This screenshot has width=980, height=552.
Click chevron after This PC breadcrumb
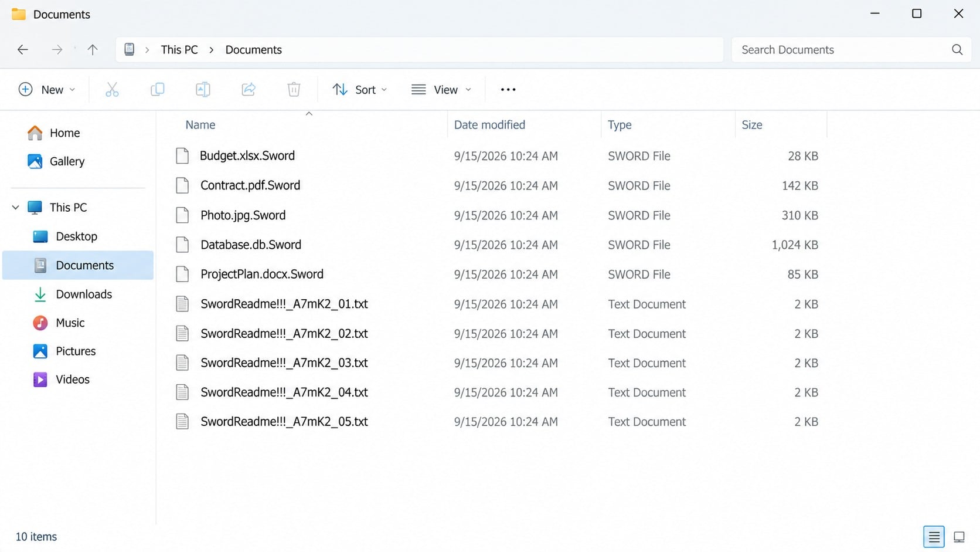212,50
